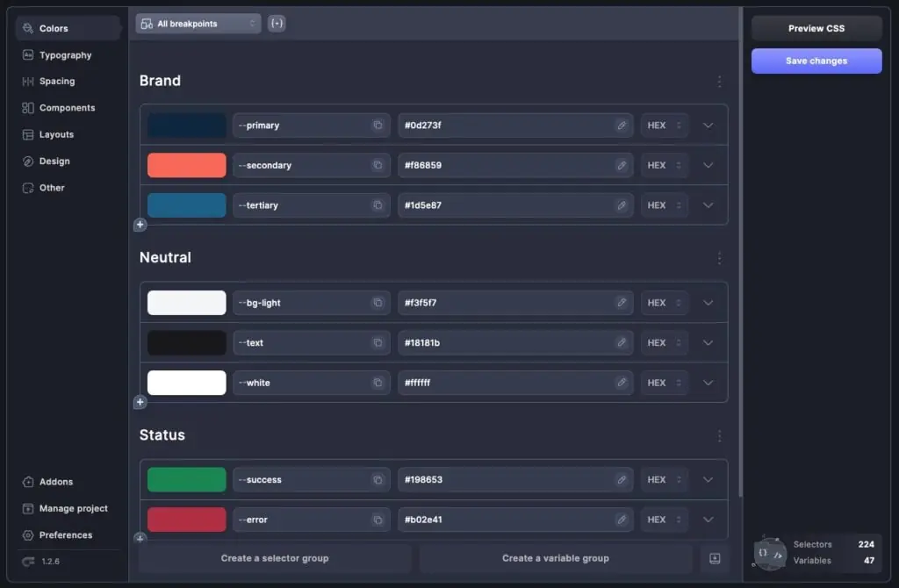Change HEX format for --success
The image size is (899, 588).
point(664,480)
